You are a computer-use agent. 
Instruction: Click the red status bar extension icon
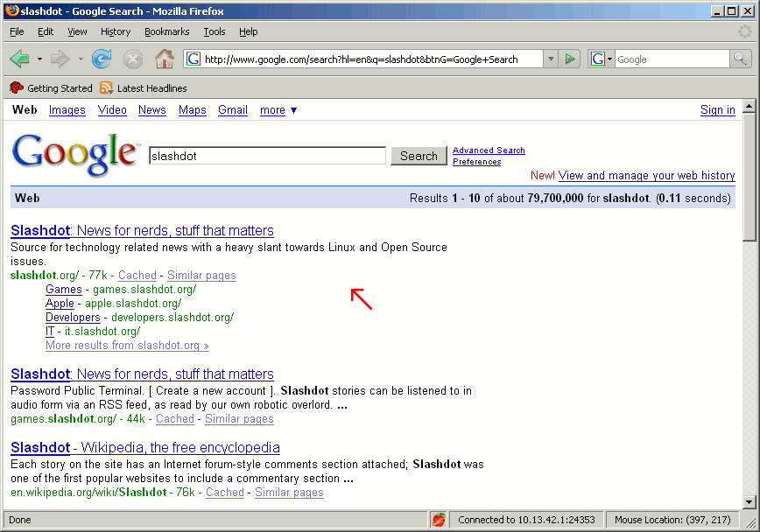[x=439, y=520]
